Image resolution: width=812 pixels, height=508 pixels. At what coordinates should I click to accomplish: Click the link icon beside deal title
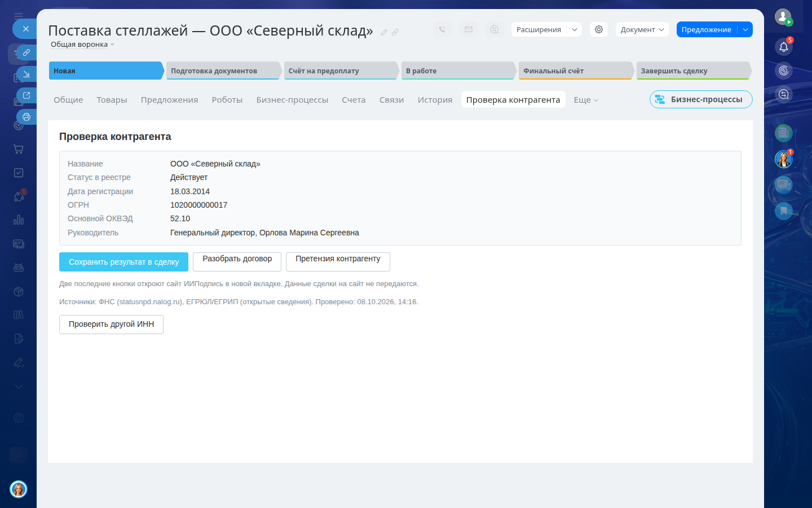(395, 32)
